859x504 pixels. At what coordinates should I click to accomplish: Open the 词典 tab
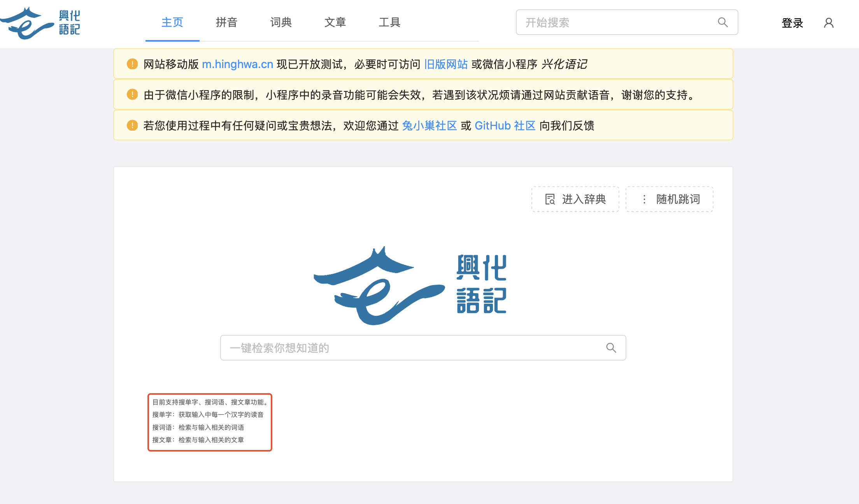(281, 22)
